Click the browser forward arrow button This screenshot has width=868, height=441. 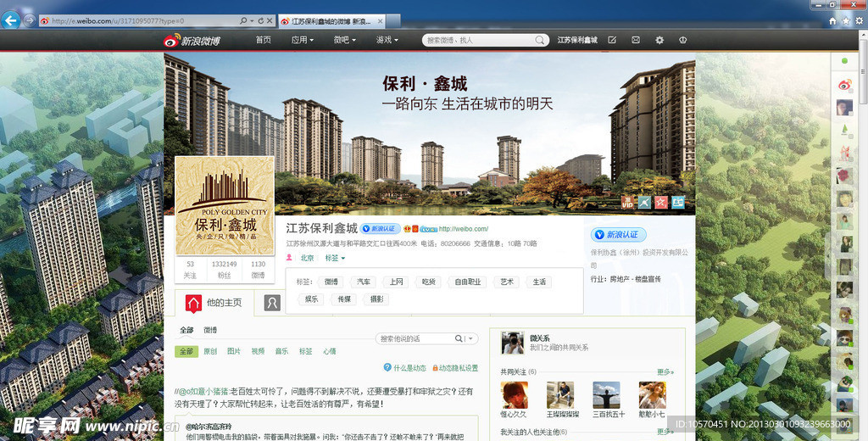coord(30,20)
